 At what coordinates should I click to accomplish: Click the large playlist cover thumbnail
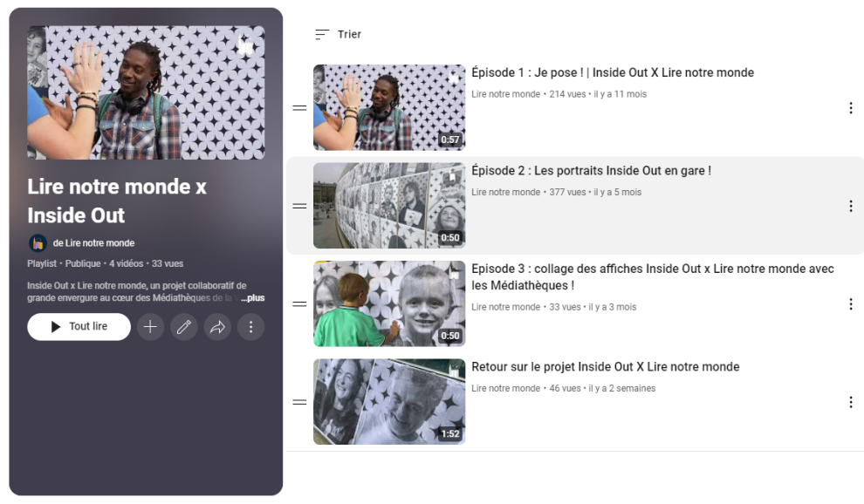tap(146, 92)
